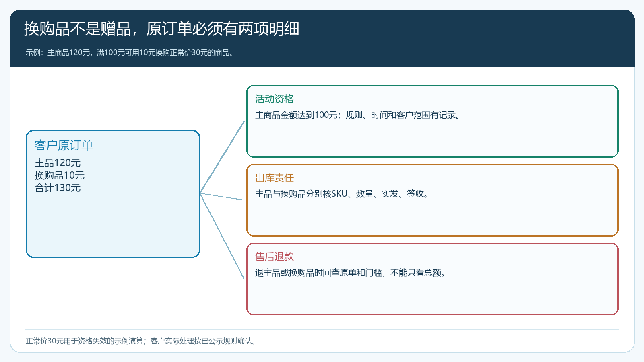Select the line 合计130元
The width and height of the screenshot is (644, 362).
58,188
